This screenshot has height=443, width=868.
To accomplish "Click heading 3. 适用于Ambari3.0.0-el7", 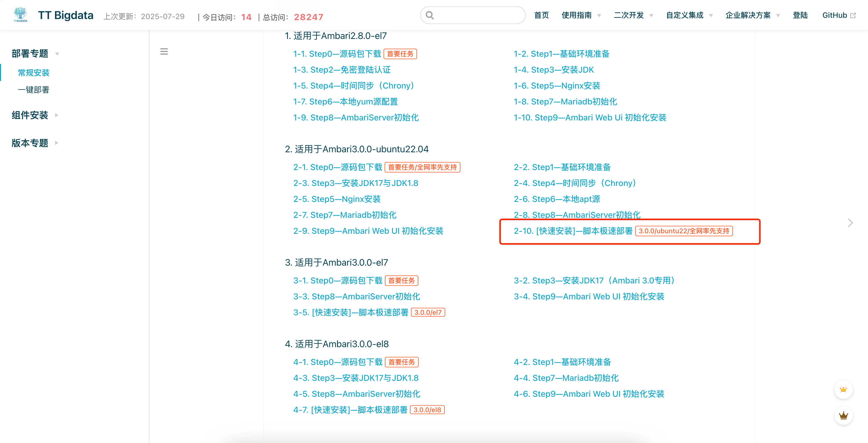I will click(336, 263).
